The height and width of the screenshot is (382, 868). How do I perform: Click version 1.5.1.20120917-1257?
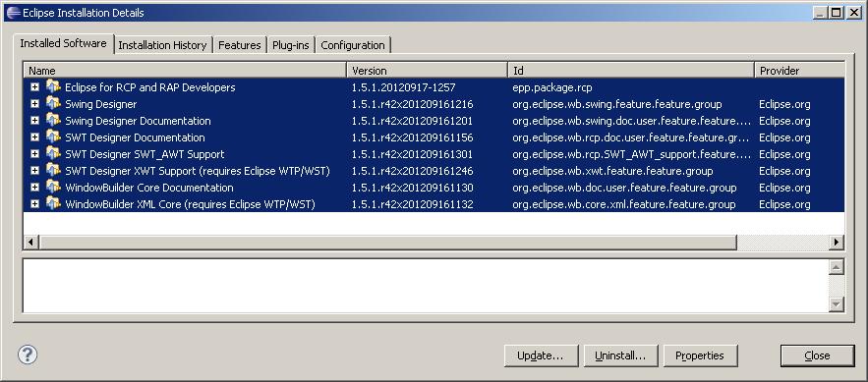point(404,87)
